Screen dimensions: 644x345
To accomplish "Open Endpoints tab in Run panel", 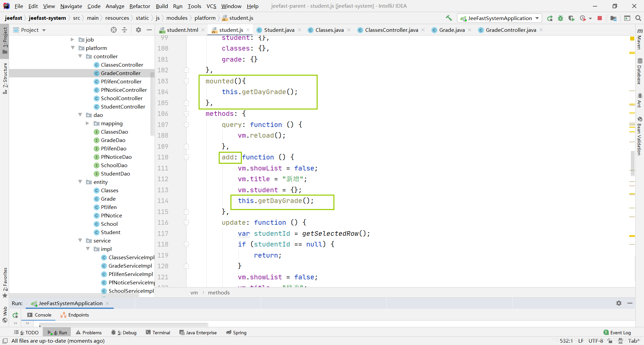I will point(74,315).
